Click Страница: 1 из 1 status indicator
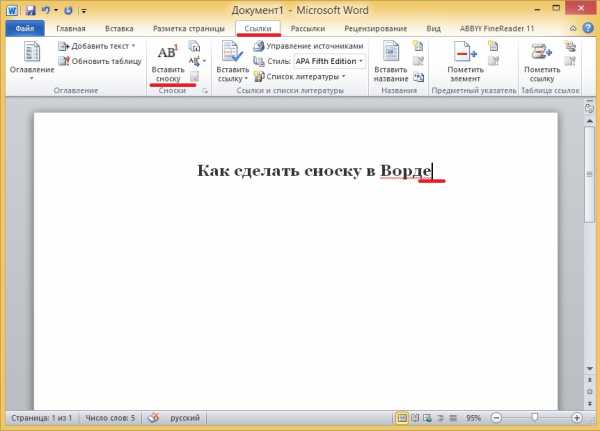 pyautogui.click(x=41, y=418)
